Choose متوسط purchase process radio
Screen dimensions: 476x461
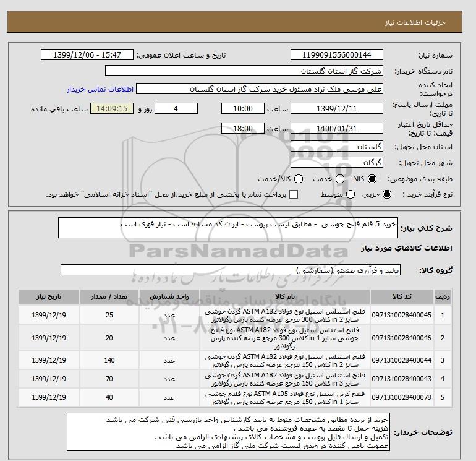(351, 194)
